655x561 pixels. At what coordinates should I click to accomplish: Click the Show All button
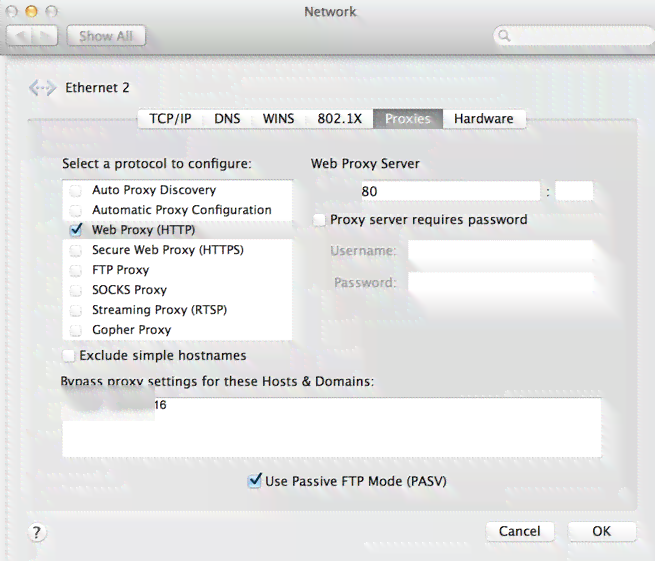106,36
